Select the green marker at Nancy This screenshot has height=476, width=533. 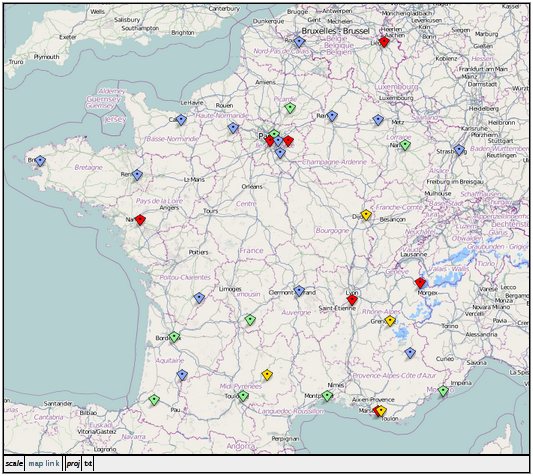click(x=405, y=145)
